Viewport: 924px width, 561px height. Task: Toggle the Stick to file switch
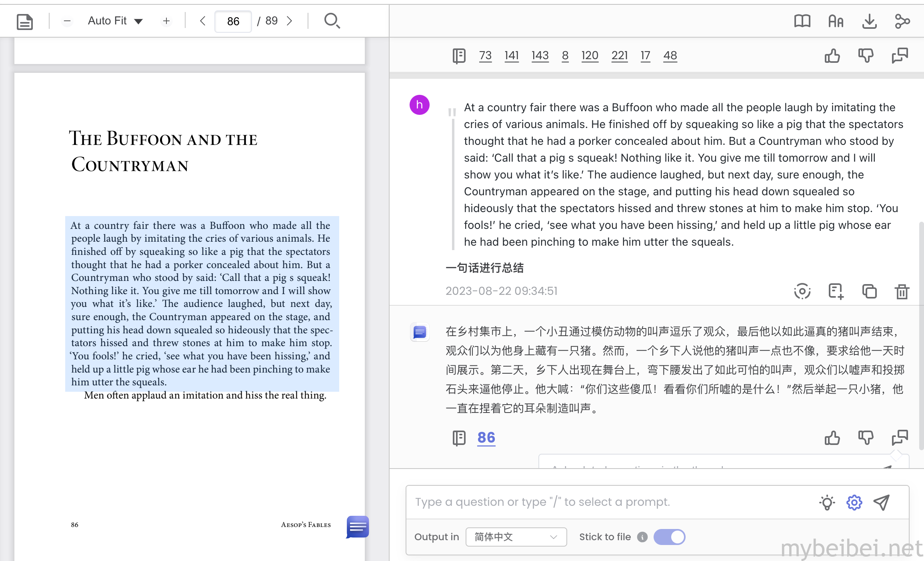coord(669,537)
